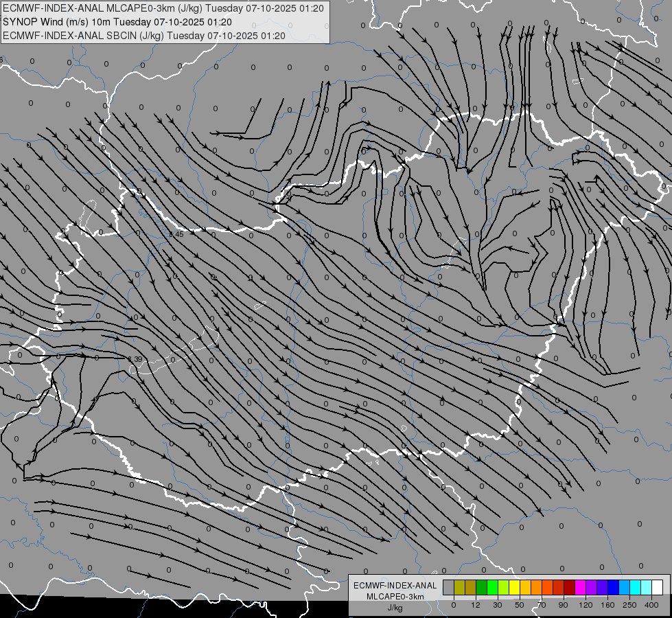Viewport: 672px width, 618px height.
Task: Pick the magenta legend swatch
Action: click(x=581, y=587)
